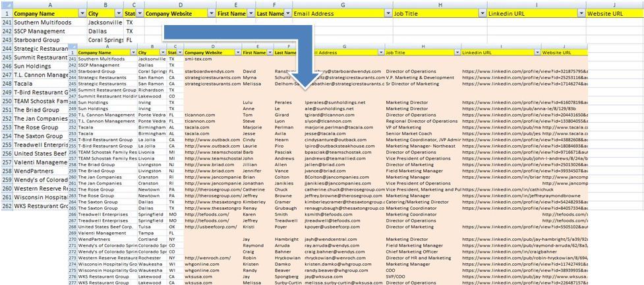Select row 262 header on far left
Screen dimensions: 644x285
[6, 206]
